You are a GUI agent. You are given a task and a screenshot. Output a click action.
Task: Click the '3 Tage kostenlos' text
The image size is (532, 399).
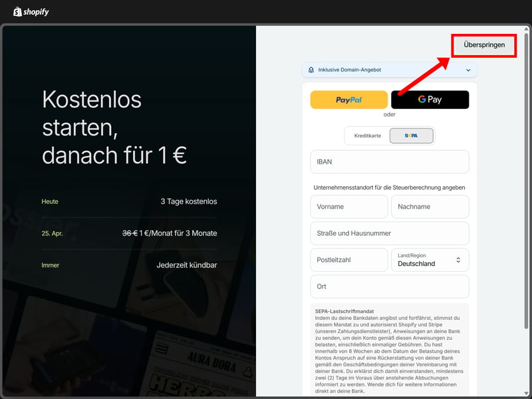point(189,201)
